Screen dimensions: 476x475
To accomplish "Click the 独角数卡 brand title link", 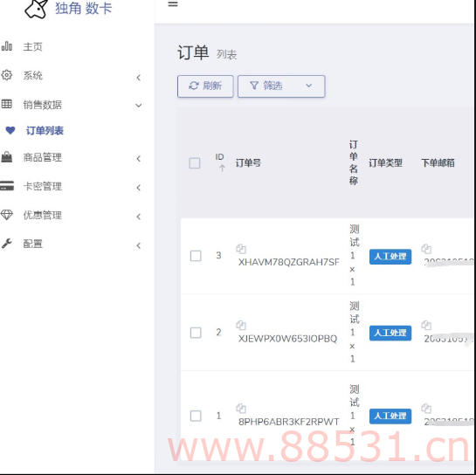I will pyautogui.click(x=84, y=8).
